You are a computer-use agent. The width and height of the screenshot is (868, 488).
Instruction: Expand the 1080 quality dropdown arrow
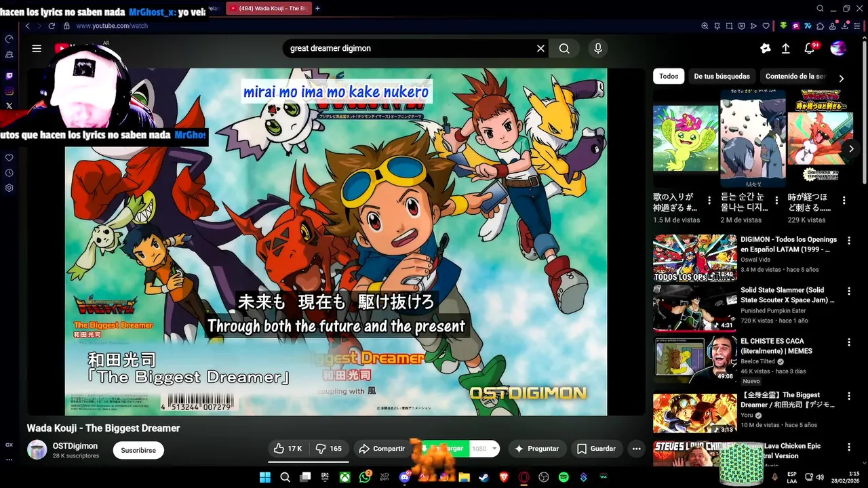(495, 449)
